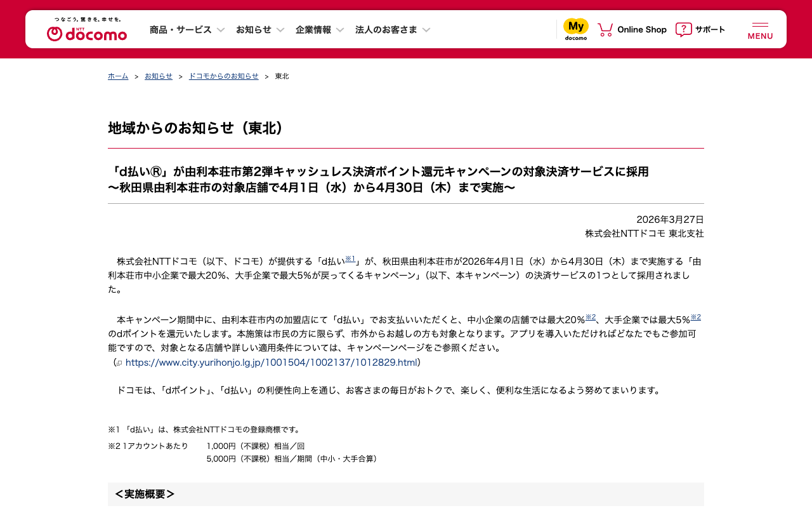Open the 企業情報 menu
The width and height of the screenshot is (812, 508).
[x=313, y=30]
